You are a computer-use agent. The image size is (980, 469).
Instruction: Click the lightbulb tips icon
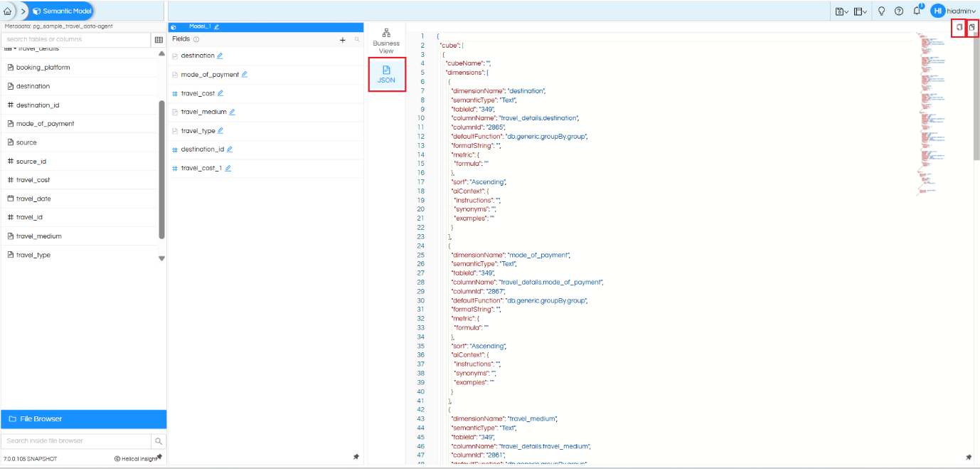881,11
